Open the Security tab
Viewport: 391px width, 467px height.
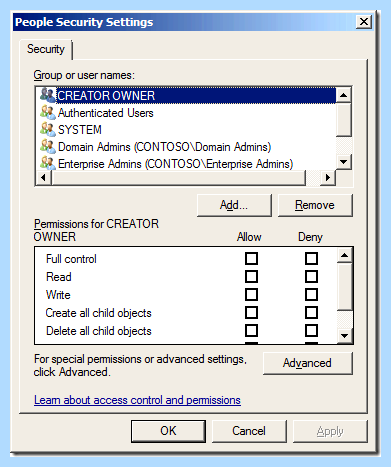point(46,49)
